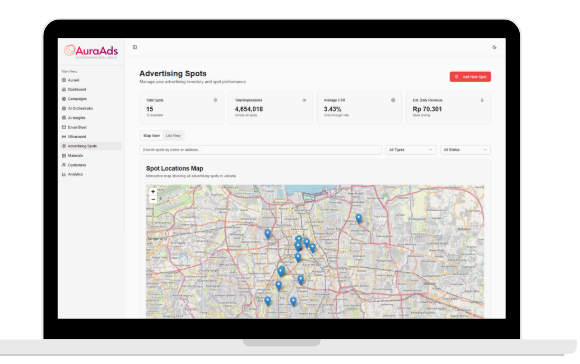Click the westernmost marker in upper map
The height and width of the screenshot is (364, 580).
tap(268, 234)
